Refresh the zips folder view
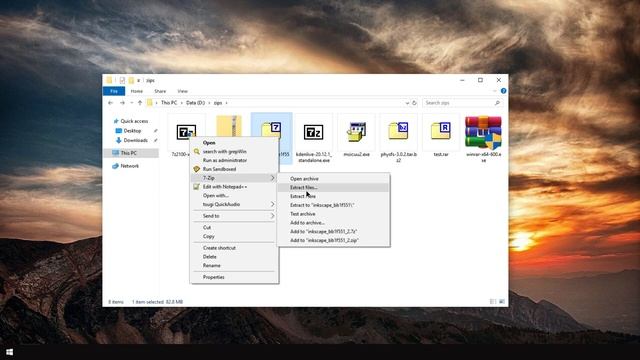This screenshot has height=360, width=640. (414, 103)
